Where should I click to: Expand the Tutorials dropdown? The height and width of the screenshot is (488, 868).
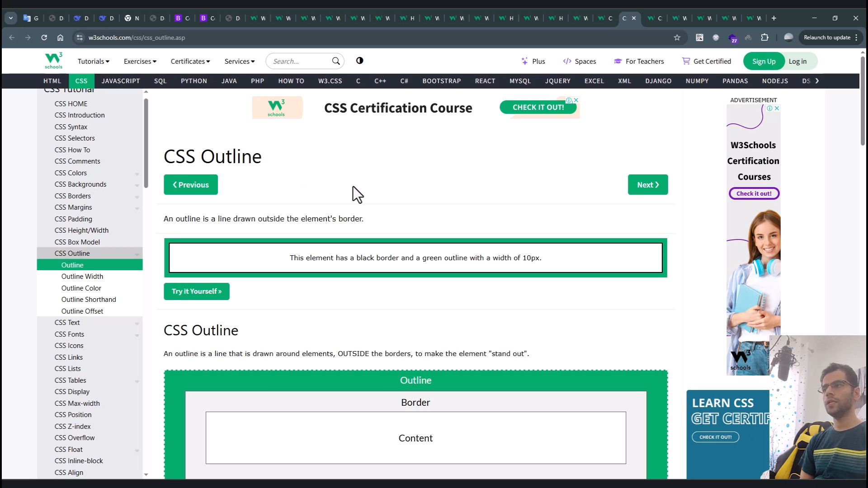(93, 61)
